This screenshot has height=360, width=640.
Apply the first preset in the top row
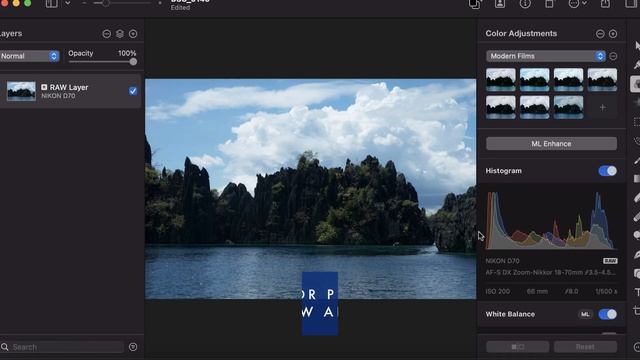coord(501,79)
